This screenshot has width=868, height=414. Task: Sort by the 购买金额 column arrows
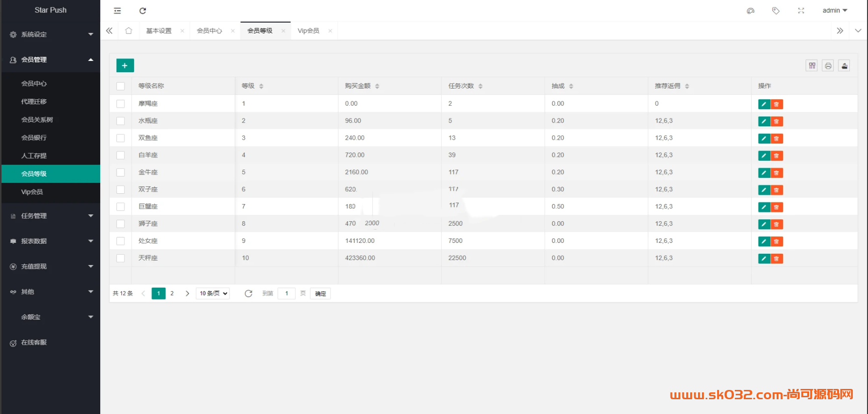click(377, 86)
